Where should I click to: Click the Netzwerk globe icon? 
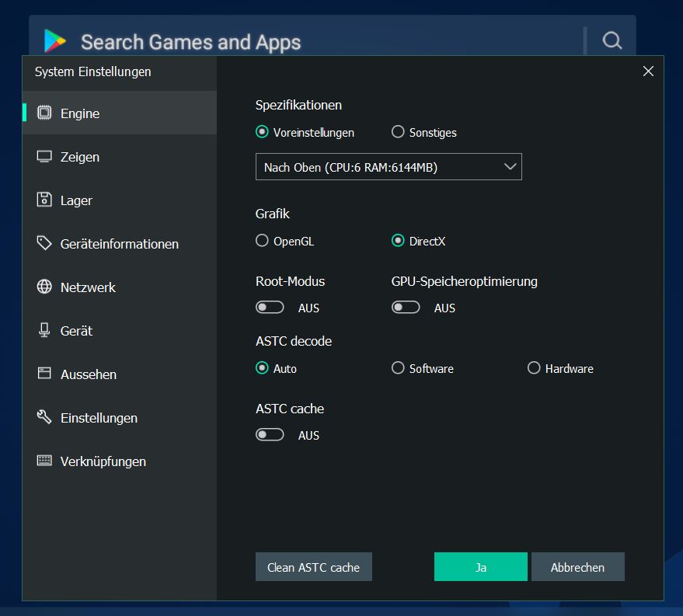[44, 287]
